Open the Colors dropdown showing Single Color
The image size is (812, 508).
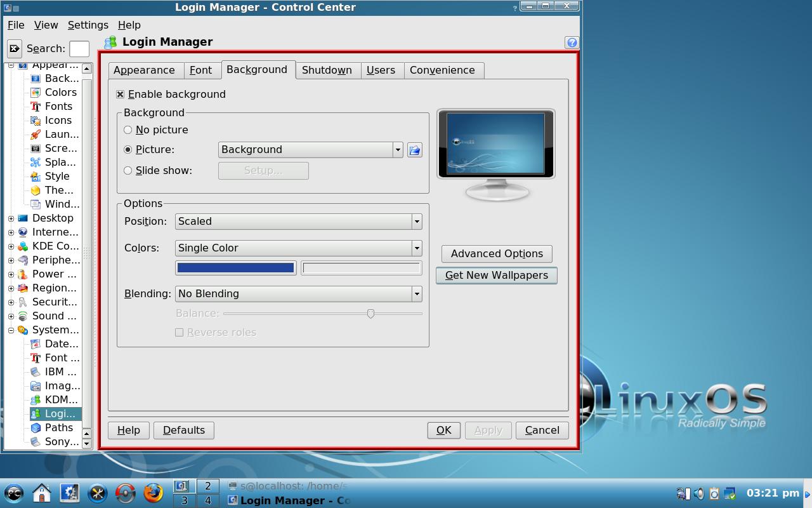point(299,248)
